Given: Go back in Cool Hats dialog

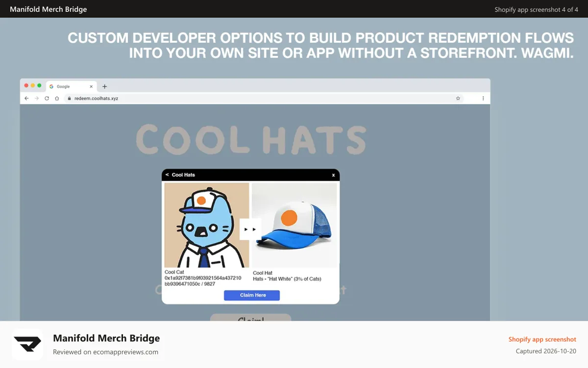Looking at the screenshot, I should click(167, 175).
